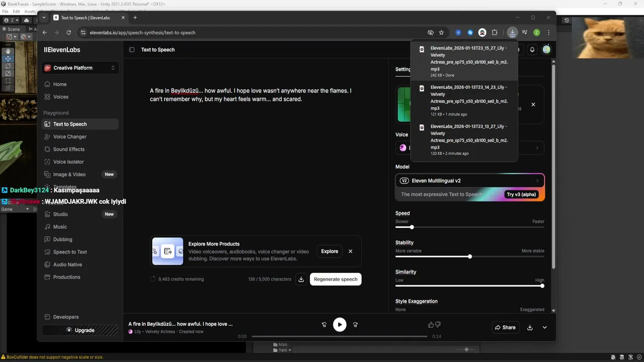Expand the Creative Platform selector
Image resolution: width=644 pixels, height=362 pixels.
coord(80,68)
